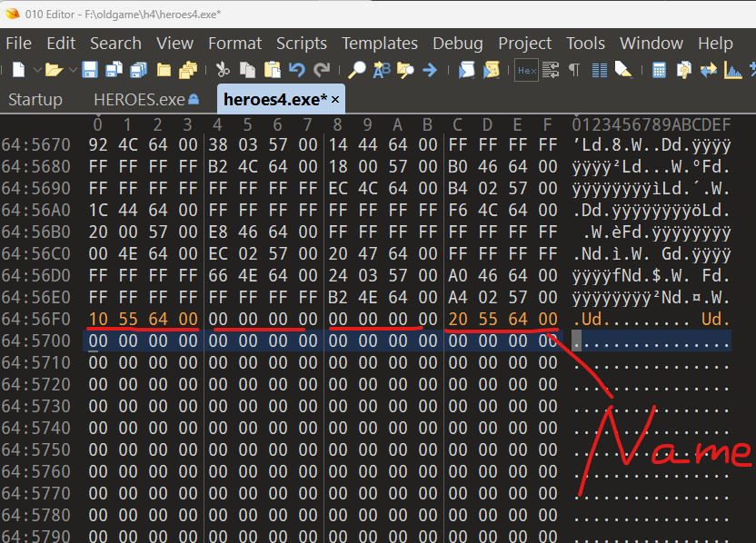
Task: Cut selection with the scissors icon
Action: coord(223,70)
